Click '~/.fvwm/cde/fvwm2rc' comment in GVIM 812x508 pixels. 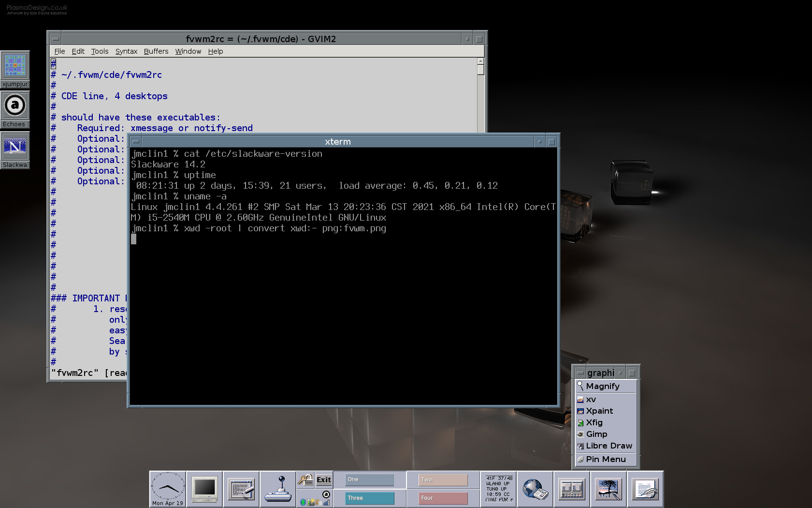(112, 75)
